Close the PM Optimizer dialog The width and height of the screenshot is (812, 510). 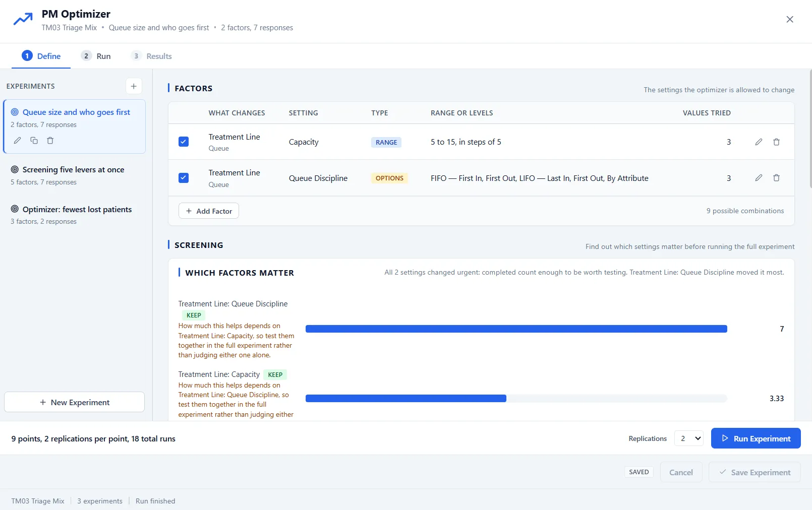pyautogui.click(x=790, y=19)
